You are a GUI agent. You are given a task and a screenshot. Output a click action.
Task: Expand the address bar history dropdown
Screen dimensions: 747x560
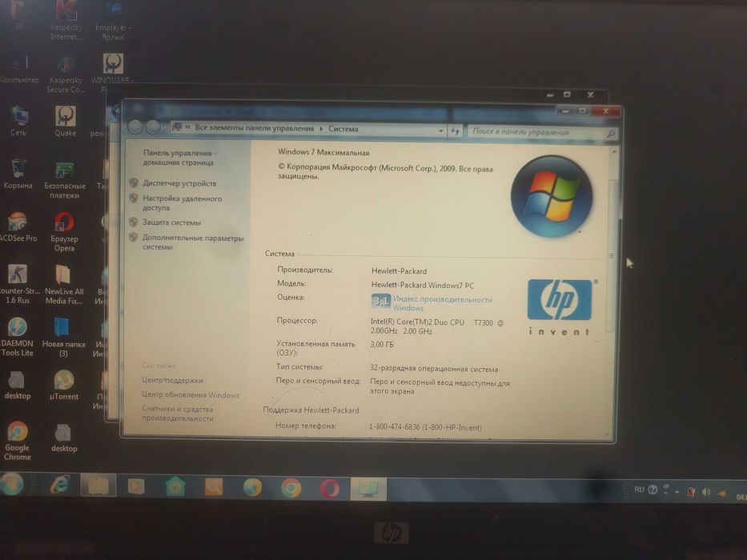441,130
